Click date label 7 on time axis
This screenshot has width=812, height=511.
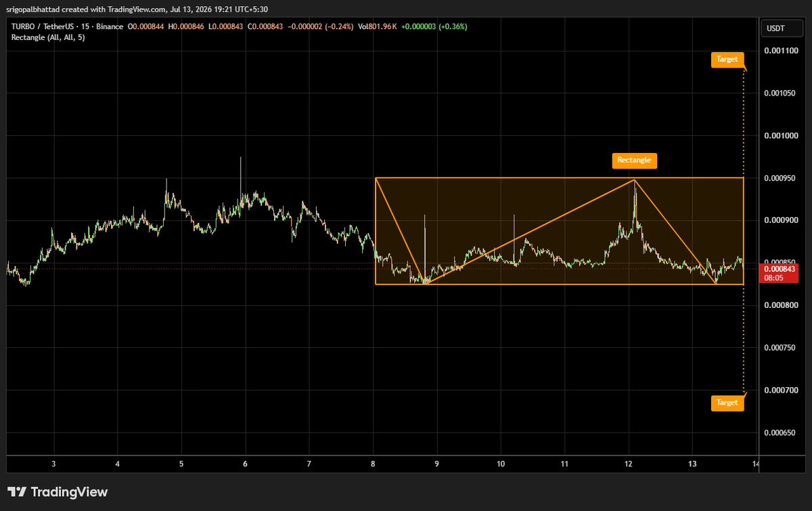(309, 464)
